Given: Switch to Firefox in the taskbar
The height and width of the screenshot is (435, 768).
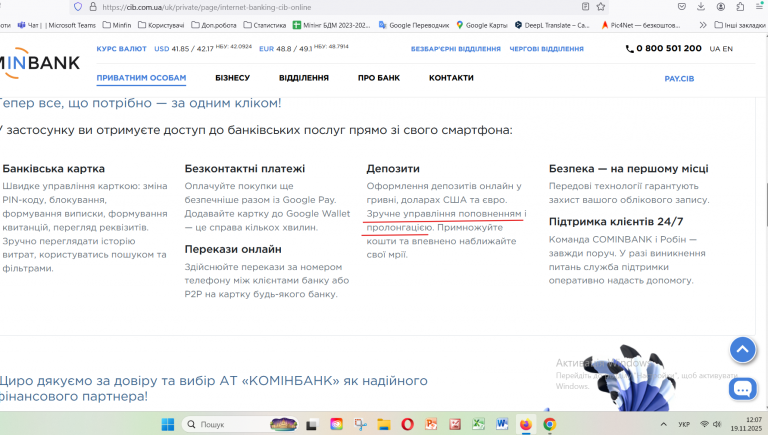Looking at the screenshot, I should click(x=526, y=424).
